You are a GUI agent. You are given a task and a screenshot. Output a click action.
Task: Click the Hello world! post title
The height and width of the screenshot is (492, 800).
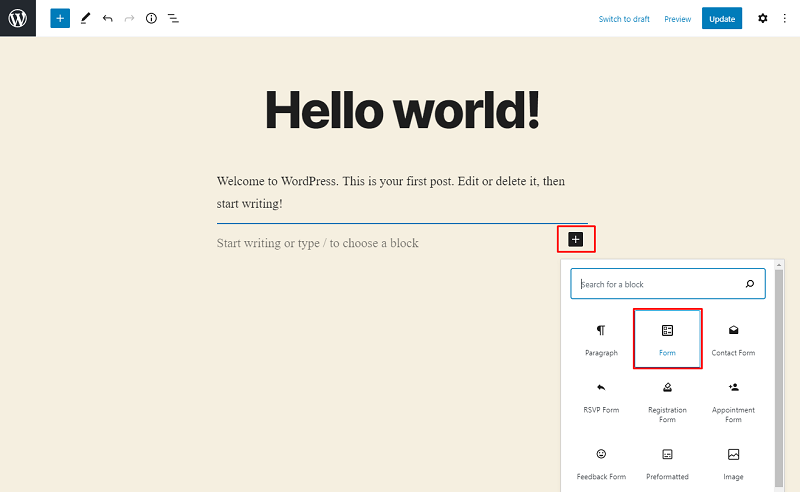click(402, 110)
